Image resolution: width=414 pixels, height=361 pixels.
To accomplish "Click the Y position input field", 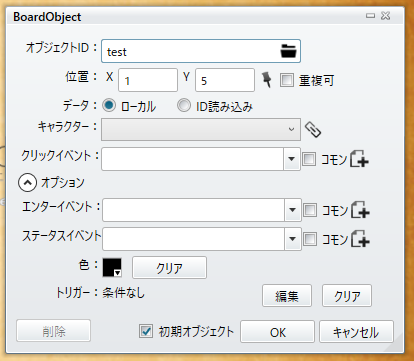I will click(225, 80).
